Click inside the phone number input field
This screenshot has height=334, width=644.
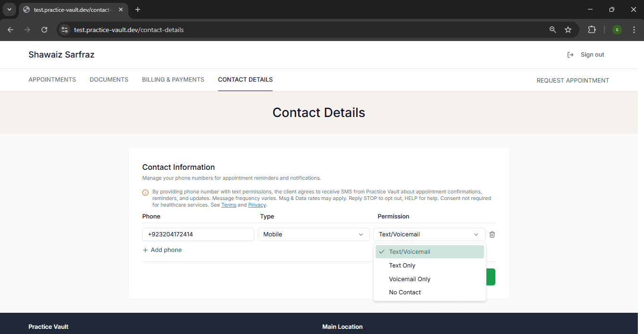(x=198, y=234)
